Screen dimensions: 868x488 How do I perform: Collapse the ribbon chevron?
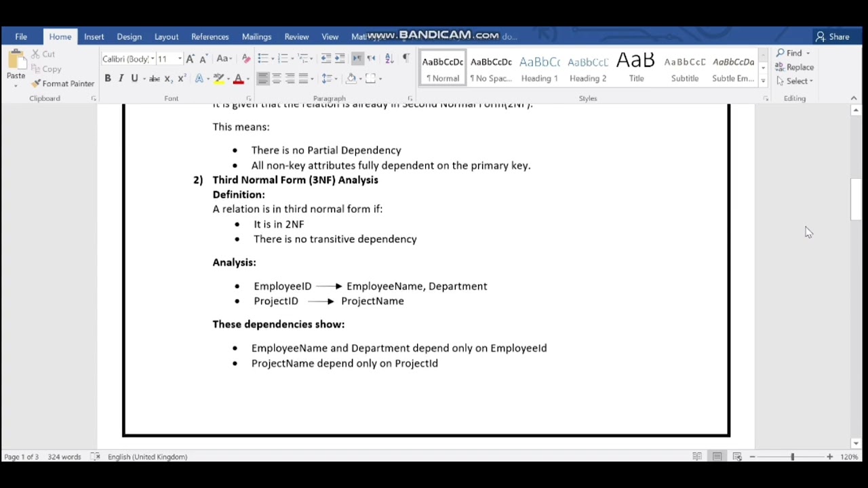click(854, 99)
